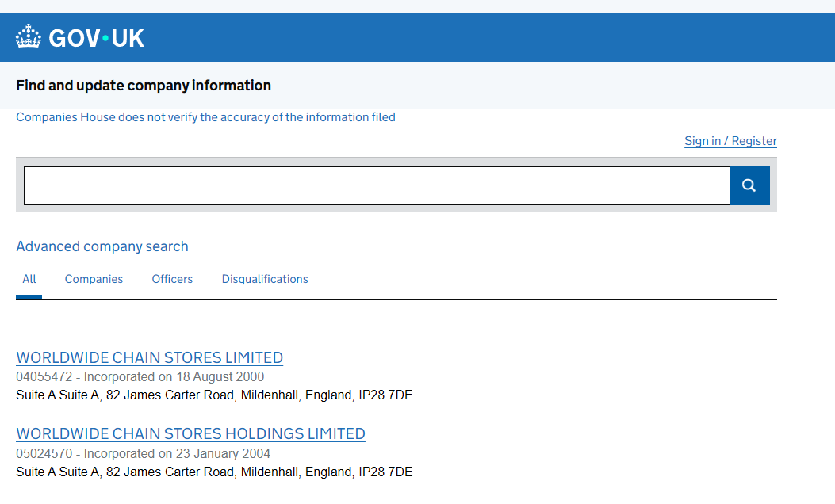Viewport: 835px width, 504px height.
Task: Open the Companies House accuracy disclaimer link
Action: click(205, 117)
